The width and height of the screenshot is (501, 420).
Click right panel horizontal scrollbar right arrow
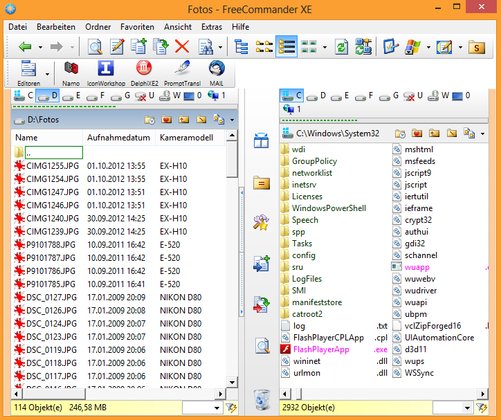pyautogui.click(x=483, y=394)
